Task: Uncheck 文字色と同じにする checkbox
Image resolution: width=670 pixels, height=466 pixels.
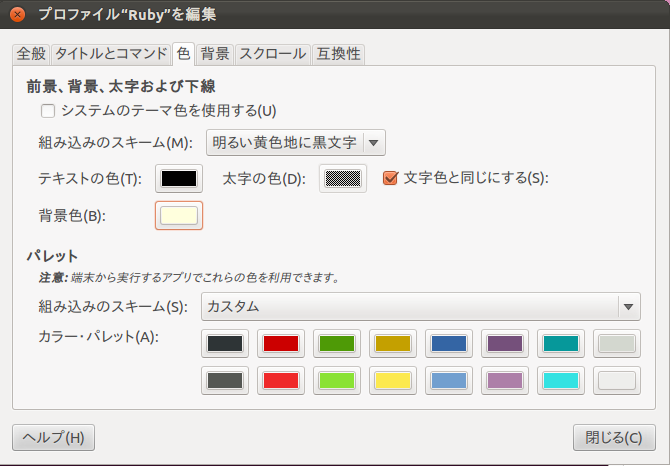Action: tap(390, 178)
